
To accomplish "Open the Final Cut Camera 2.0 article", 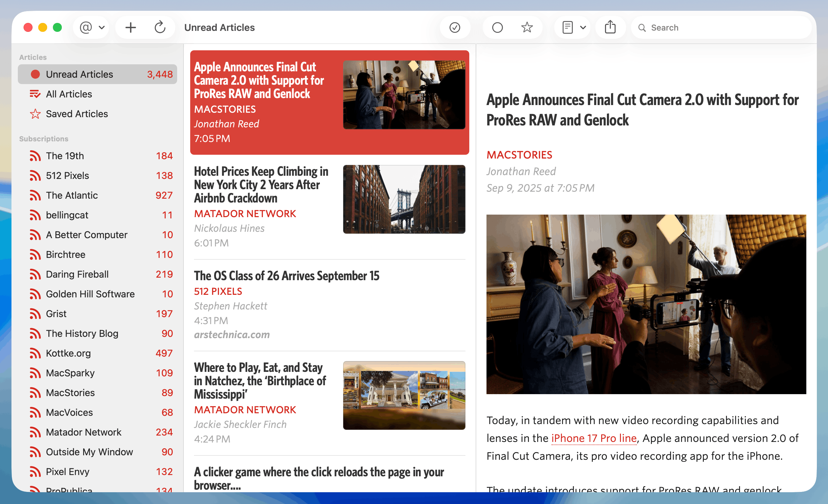I will click(x=329, y=103).
